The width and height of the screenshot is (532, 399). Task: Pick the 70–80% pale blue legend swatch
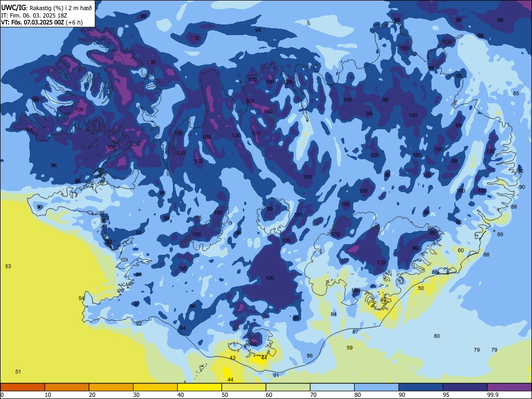click(332, 387)
